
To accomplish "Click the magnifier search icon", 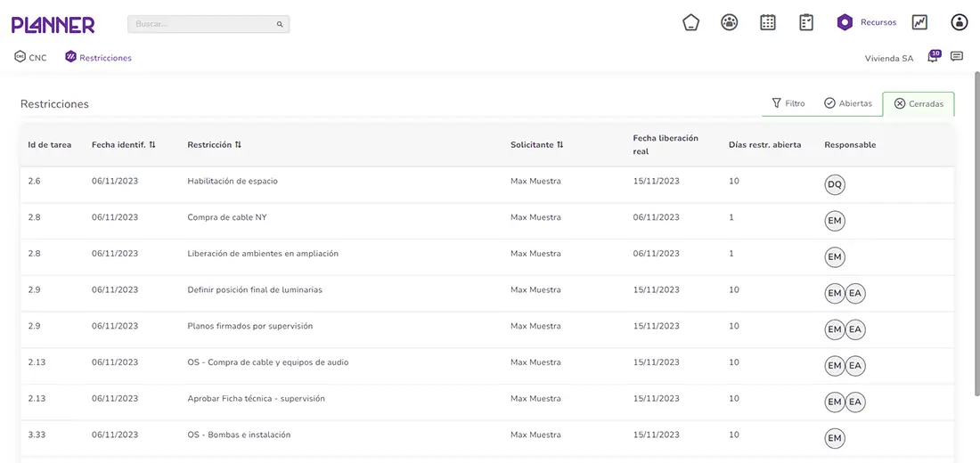I will click(280, 24).
